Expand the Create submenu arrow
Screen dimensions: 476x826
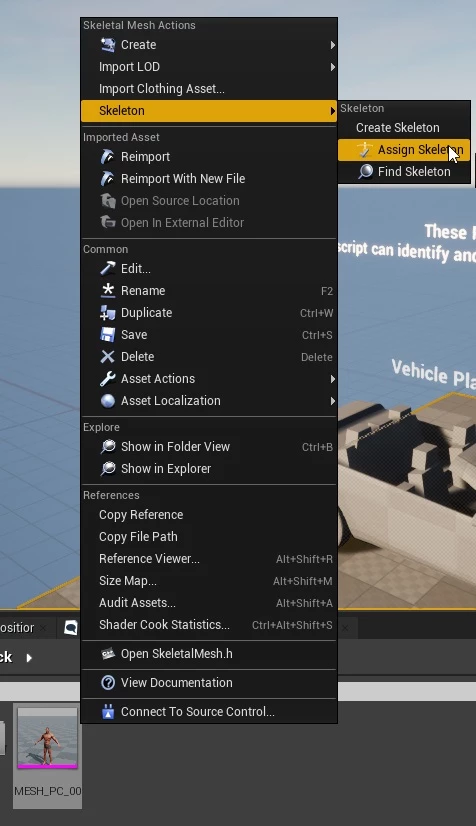332,45
